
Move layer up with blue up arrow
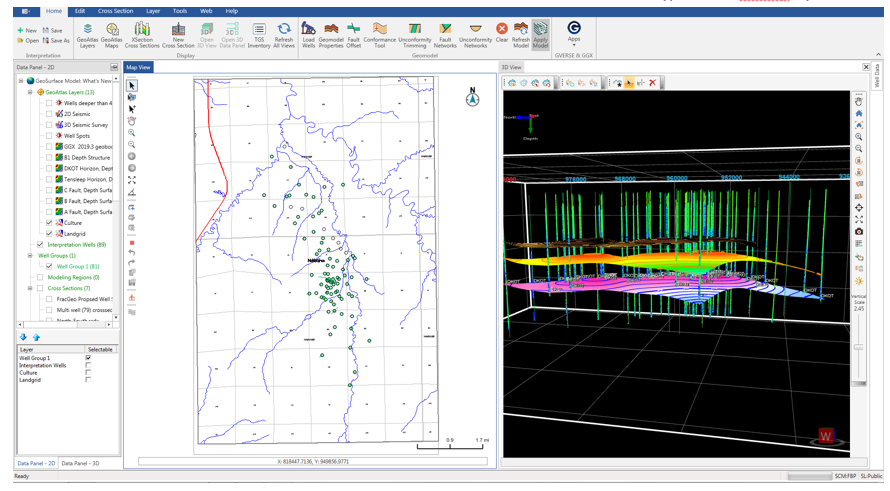click(x=36, y=337)
